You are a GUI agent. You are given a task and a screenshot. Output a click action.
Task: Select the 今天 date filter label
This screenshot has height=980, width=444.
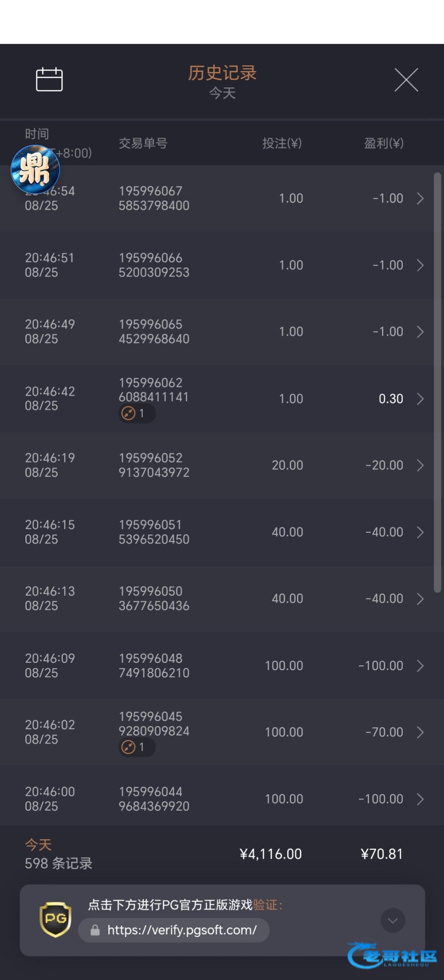[x=222, y=94]
